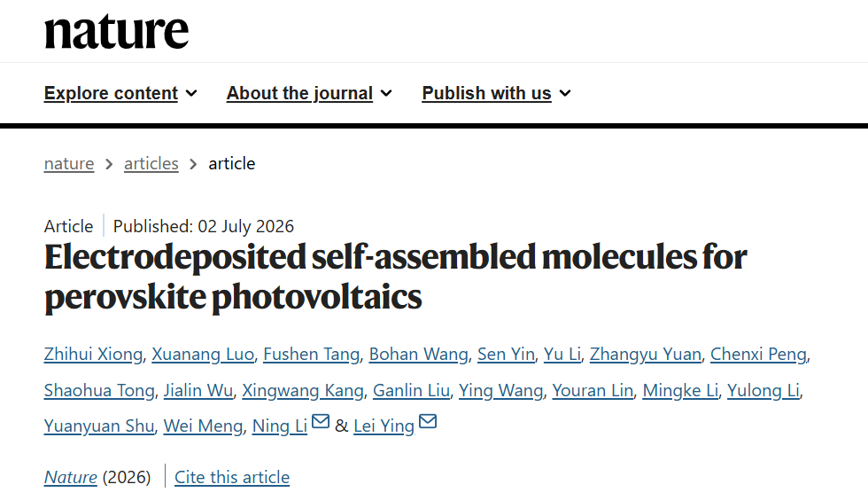The width and height of the screenshot is (868, 500).
Task: Click the nature logo
Action: pyautogui.click(x=116, y=32)
